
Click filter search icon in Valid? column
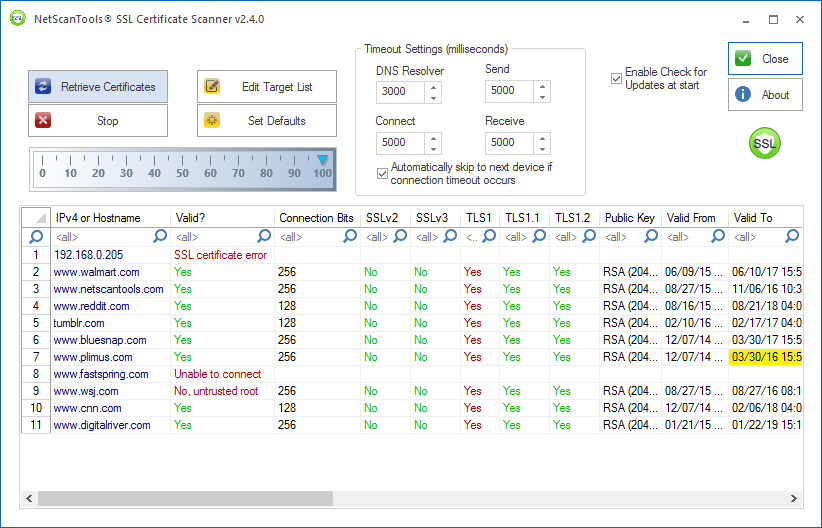(264, 236)
